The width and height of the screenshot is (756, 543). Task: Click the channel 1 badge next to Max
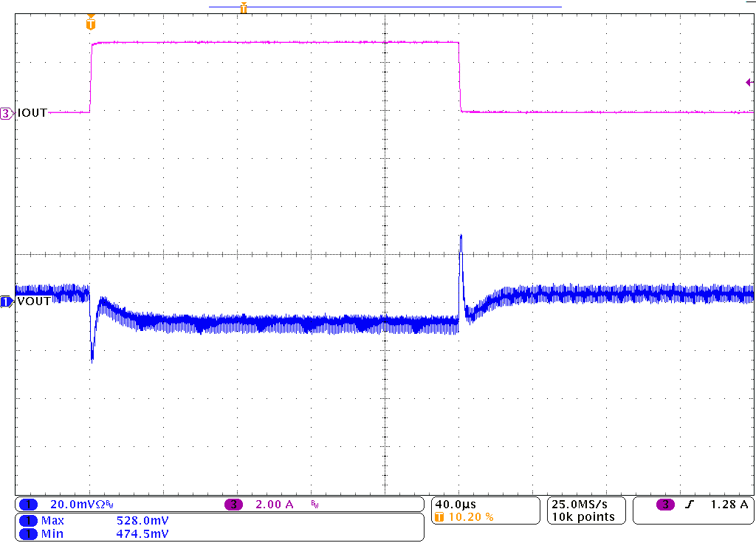[28, 521]
